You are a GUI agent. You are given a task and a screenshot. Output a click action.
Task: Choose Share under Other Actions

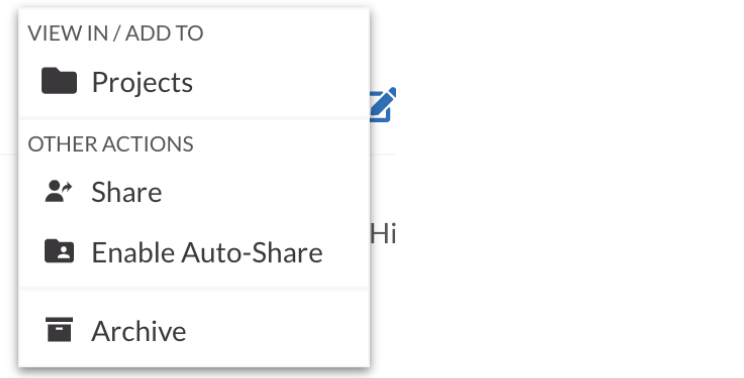(194, 192)
